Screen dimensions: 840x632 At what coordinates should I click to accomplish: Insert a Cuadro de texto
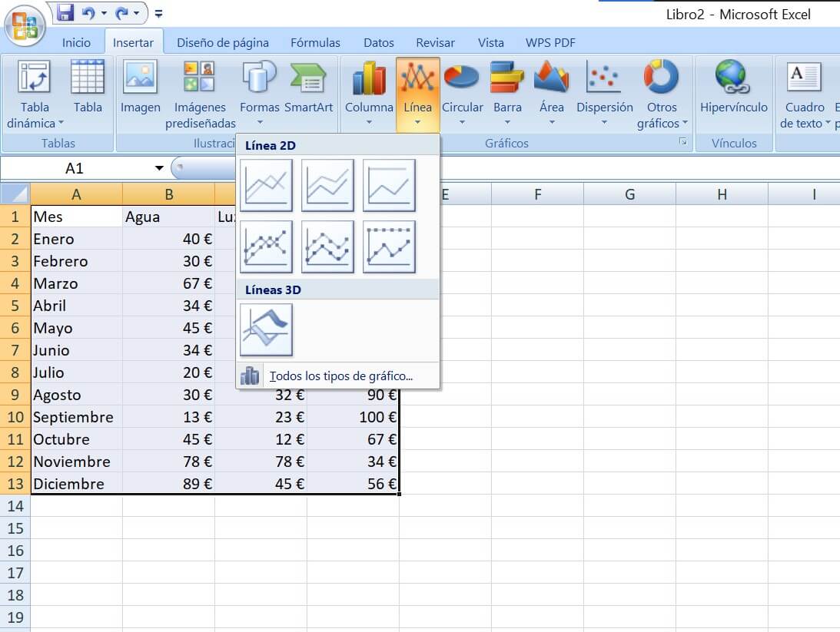tap(805, 94)
